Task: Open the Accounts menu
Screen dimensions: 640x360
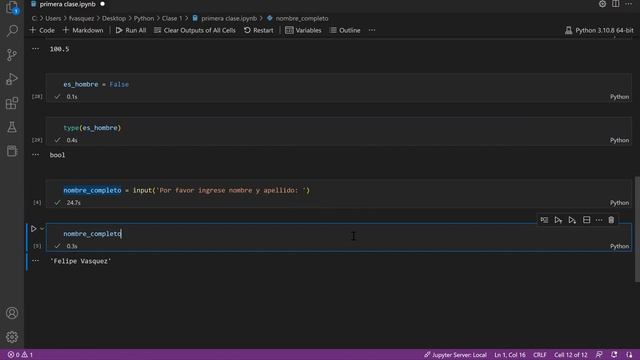Action: click(x=12, y=313)
